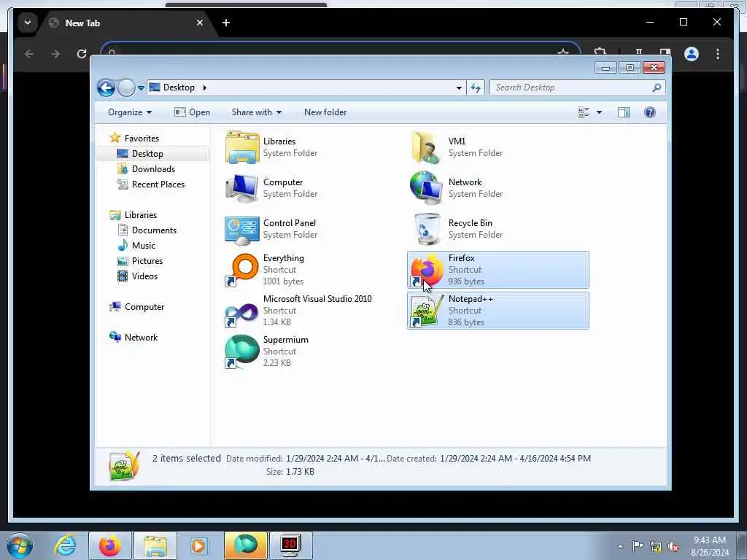Screen dimensions: 747x560
Task: Open the view options dropdown arrow
Action: point(599,112)
